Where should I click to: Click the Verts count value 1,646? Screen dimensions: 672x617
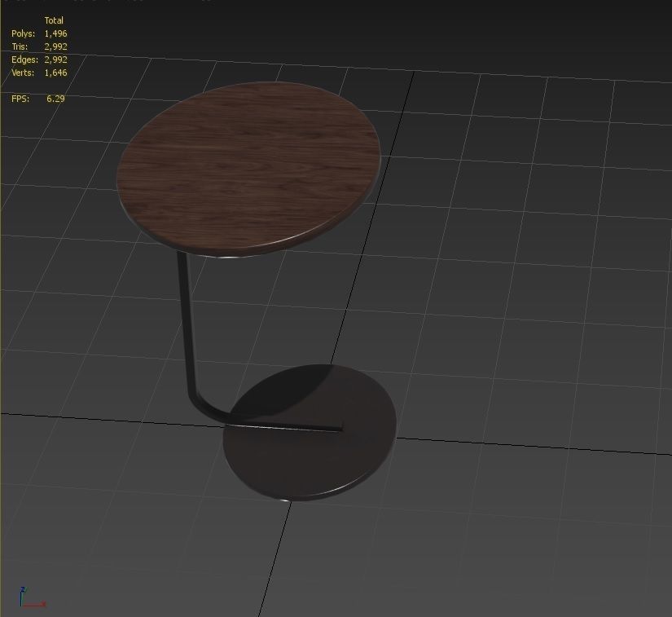(55, 73)
